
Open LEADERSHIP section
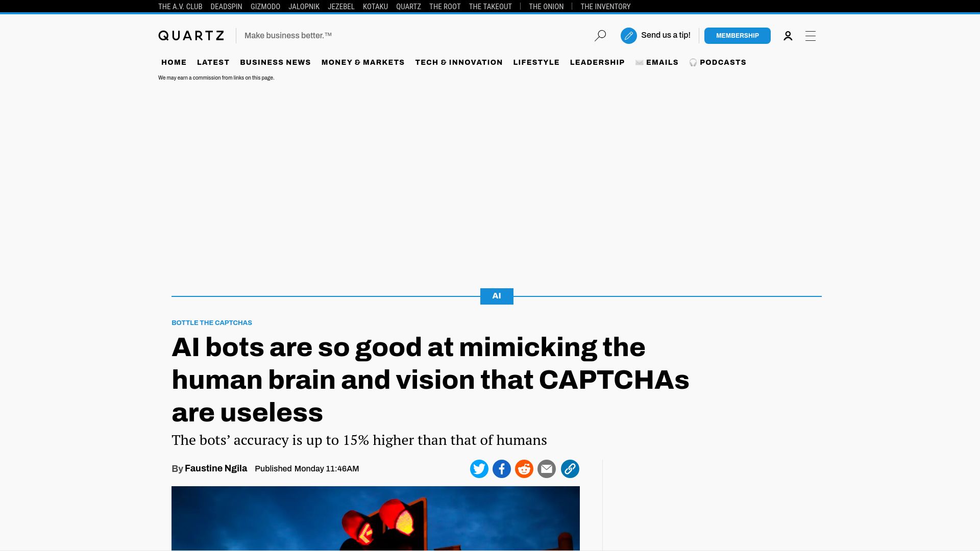point(597,62)
